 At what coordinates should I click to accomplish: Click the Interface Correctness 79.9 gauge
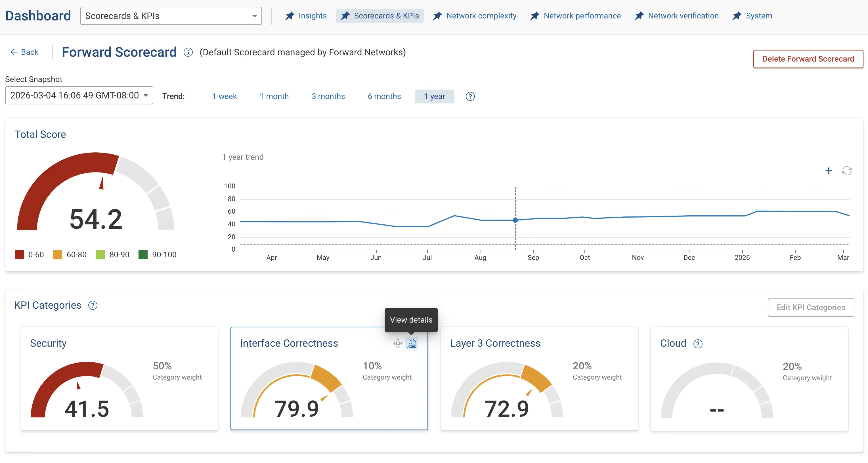click(x=297, y=390)
